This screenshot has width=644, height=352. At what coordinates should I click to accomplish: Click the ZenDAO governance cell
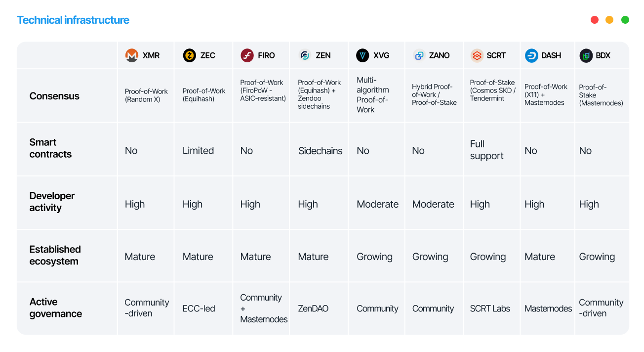click(x=314, y=308)
